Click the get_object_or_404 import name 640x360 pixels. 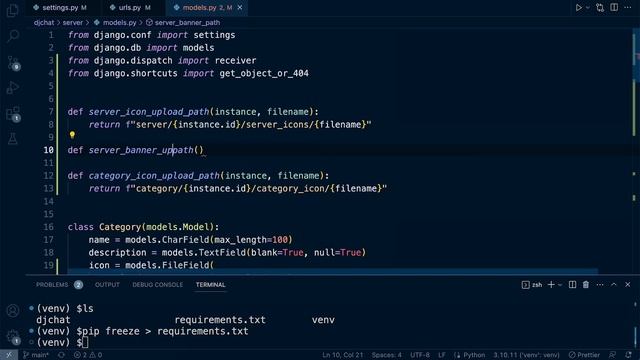(x=264, y=73)
